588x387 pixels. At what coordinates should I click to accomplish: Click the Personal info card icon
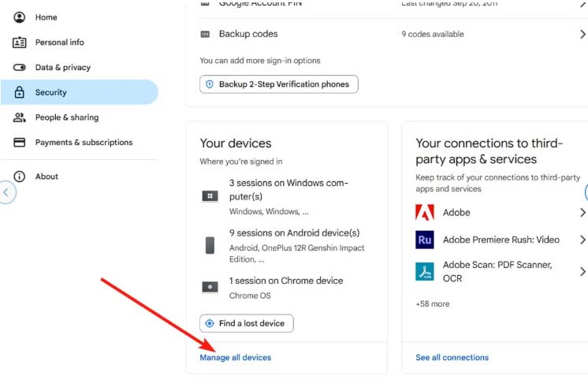coord(20,43)
